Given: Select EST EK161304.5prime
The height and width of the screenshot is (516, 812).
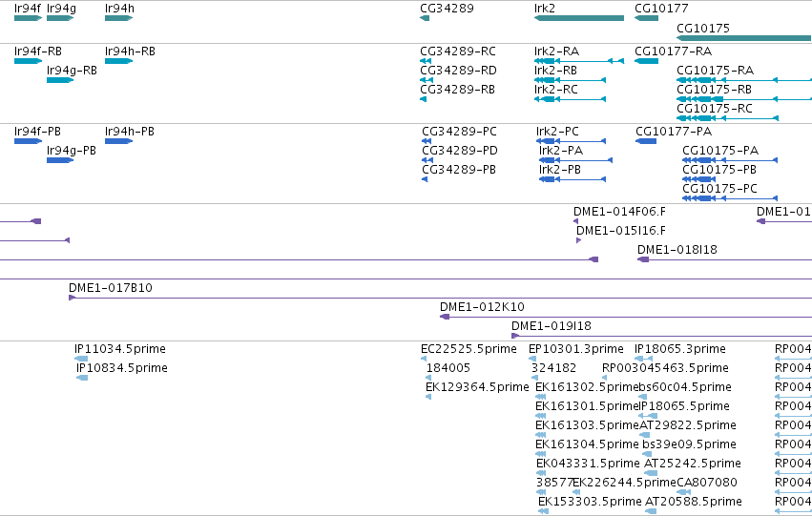Looking at the screenshot, I should coord(587,445).
